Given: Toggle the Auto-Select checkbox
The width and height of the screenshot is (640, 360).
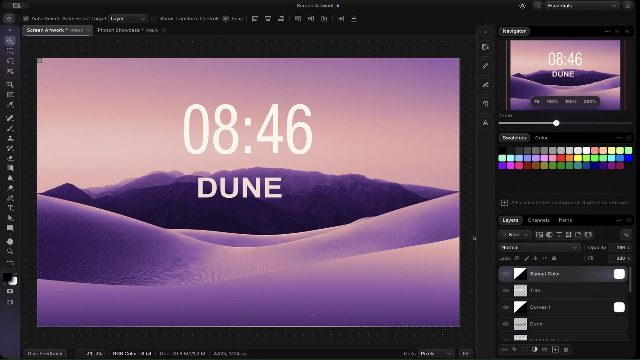Looking at the screenshot, I should 26,19.
